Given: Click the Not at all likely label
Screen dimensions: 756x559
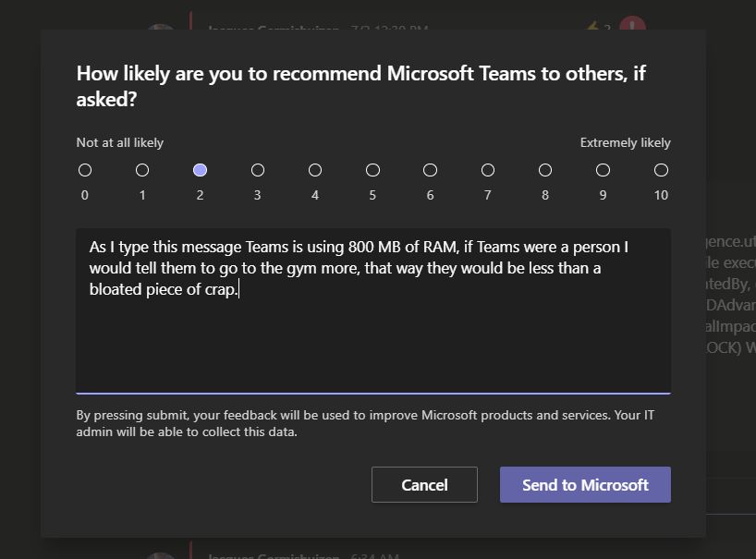Looking at the screenshot, I should coord(118,142).
